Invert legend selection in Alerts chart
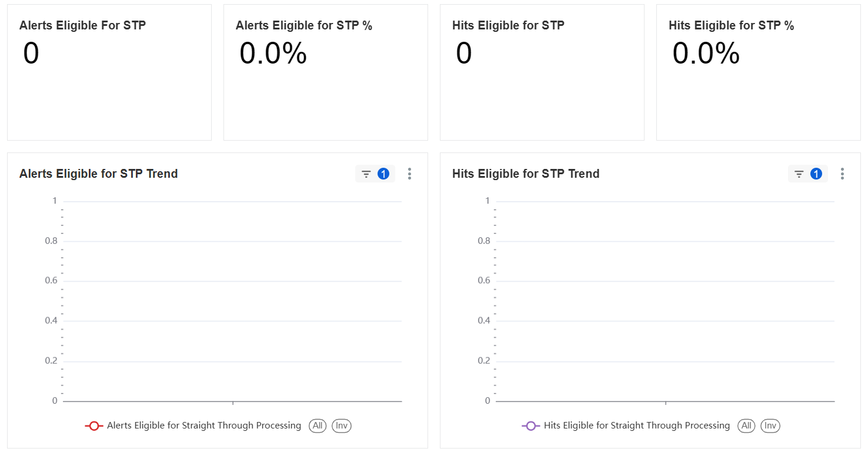Image resolution: width=868 pixels, height=455 pixels. pyautogui.click(x=342, y=426)
